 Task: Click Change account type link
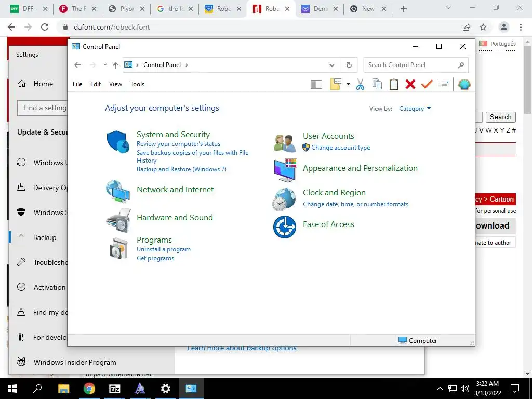341,148
